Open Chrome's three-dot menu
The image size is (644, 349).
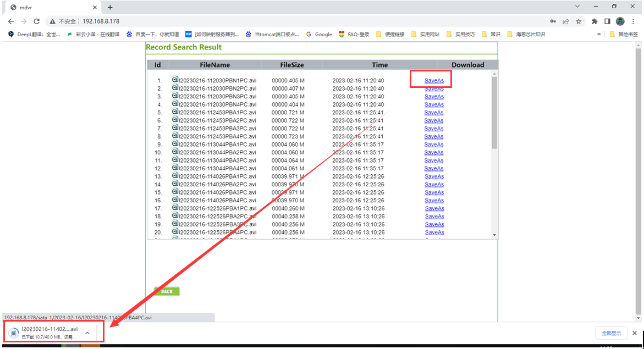coord(634,21)
